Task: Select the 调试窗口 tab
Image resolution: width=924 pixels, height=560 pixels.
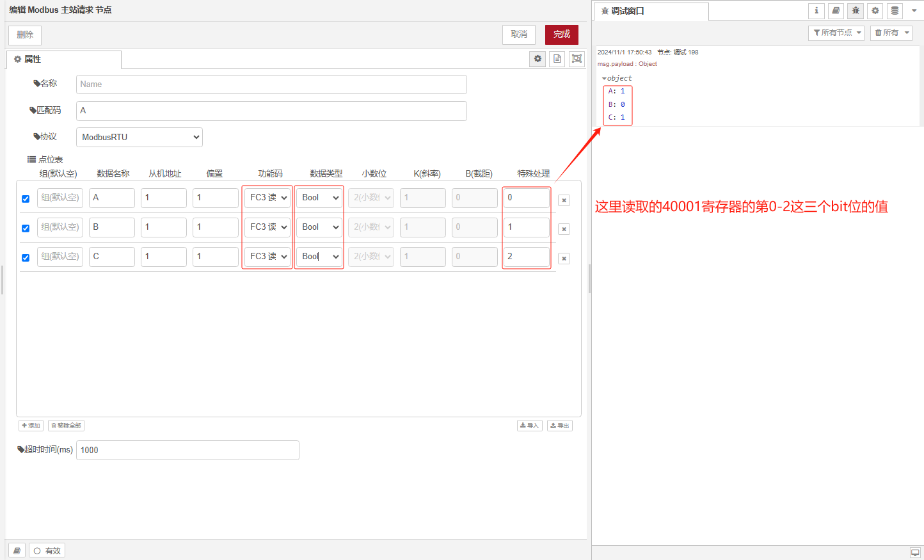Action: point(651,12)
